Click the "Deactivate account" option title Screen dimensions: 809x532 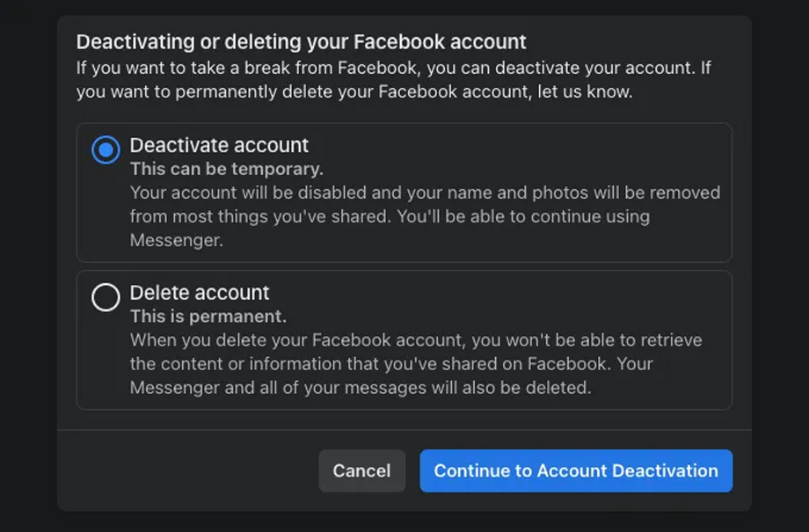[x=219, y=145]
